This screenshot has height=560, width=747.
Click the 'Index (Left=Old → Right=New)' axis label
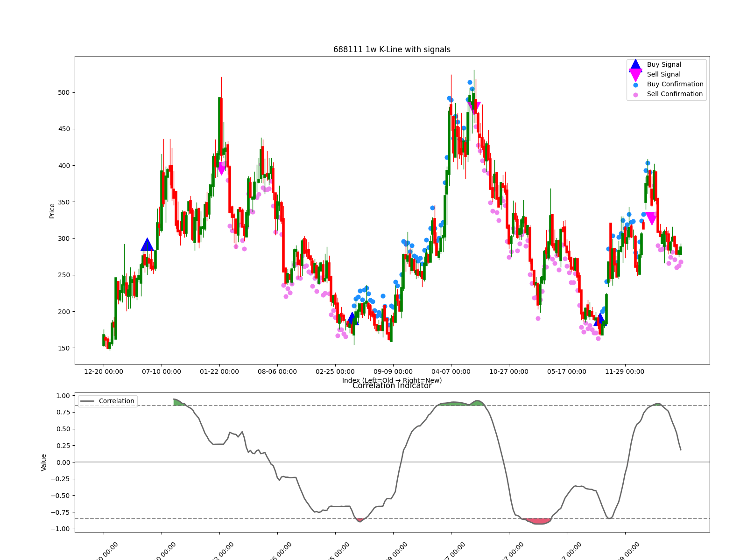click(392, 380)
